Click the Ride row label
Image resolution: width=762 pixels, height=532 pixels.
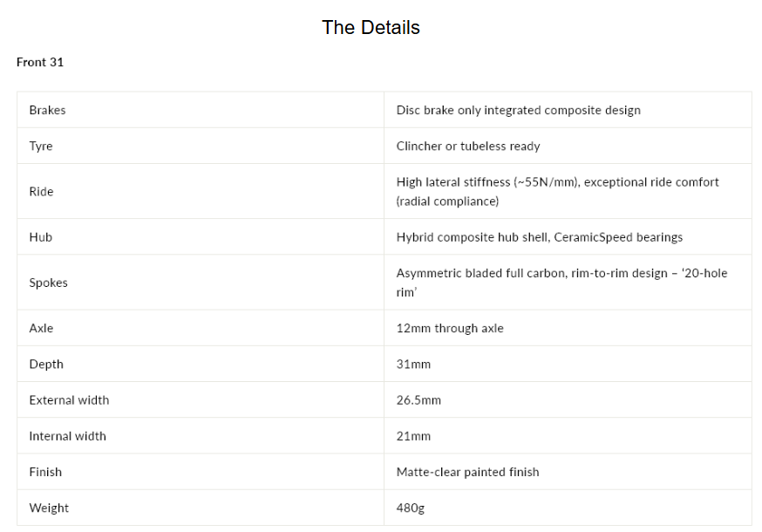tap(41, 192)
